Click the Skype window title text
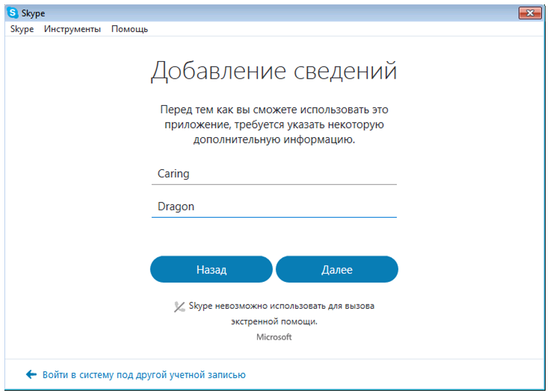This screenshot has width=550, height=392. click(x=33, y=13)
